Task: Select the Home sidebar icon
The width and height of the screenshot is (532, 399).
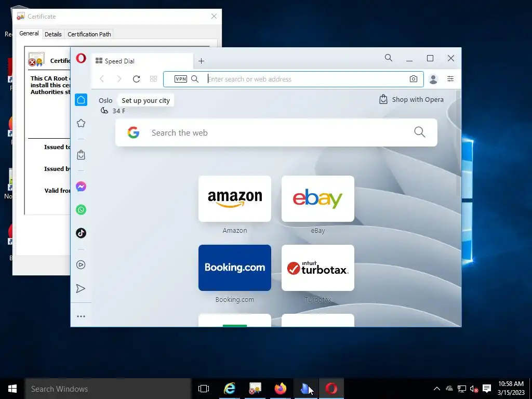Action: click(x=81, y=100)
